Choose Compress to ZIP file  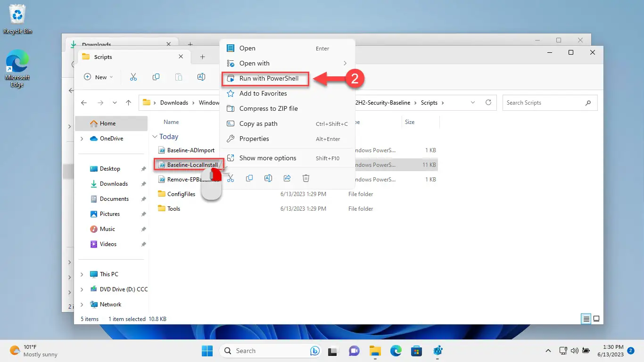click(287, 108)
